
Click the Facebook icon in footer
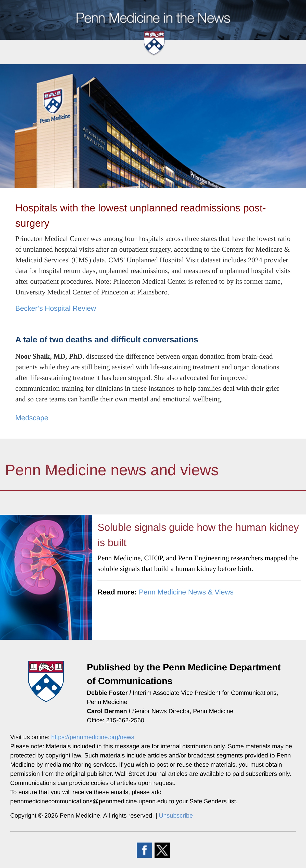144,850
